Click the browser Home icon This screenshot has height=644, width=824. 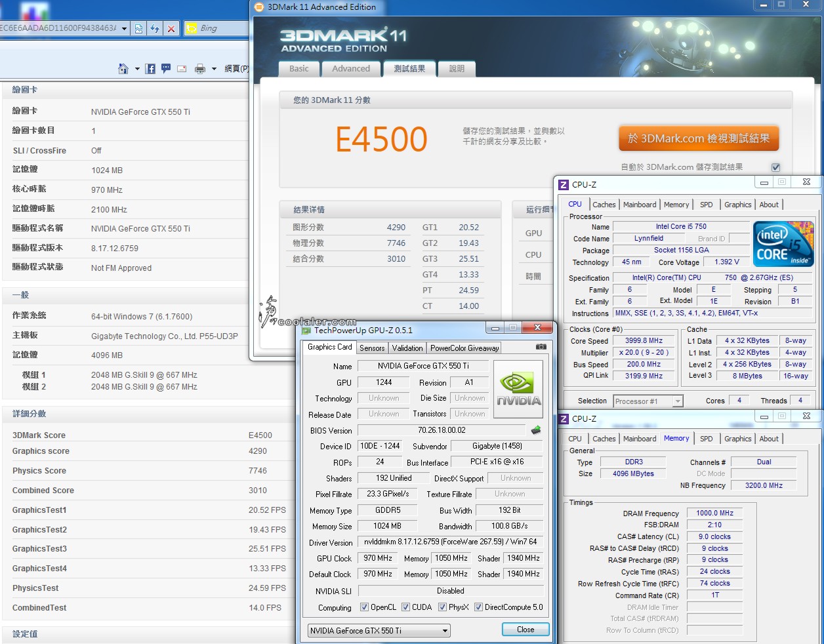(x=123, y=68)
